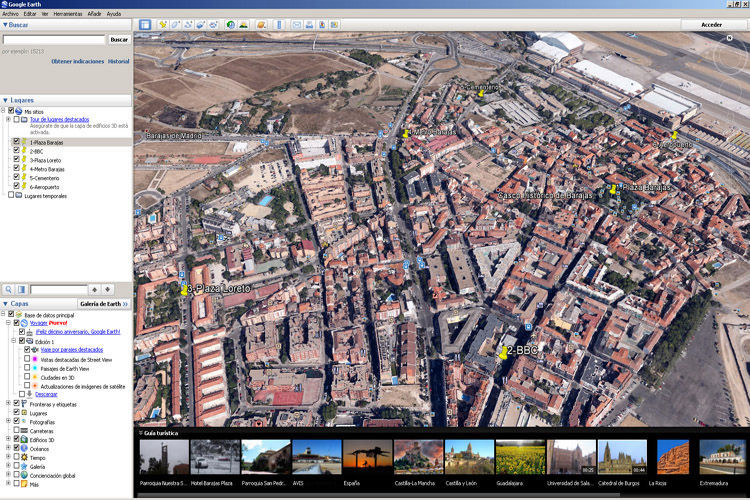Click the magnifier search icon below Lugares
The width and height of the screenshot is (750, 500).
click(x=9, y=289)
